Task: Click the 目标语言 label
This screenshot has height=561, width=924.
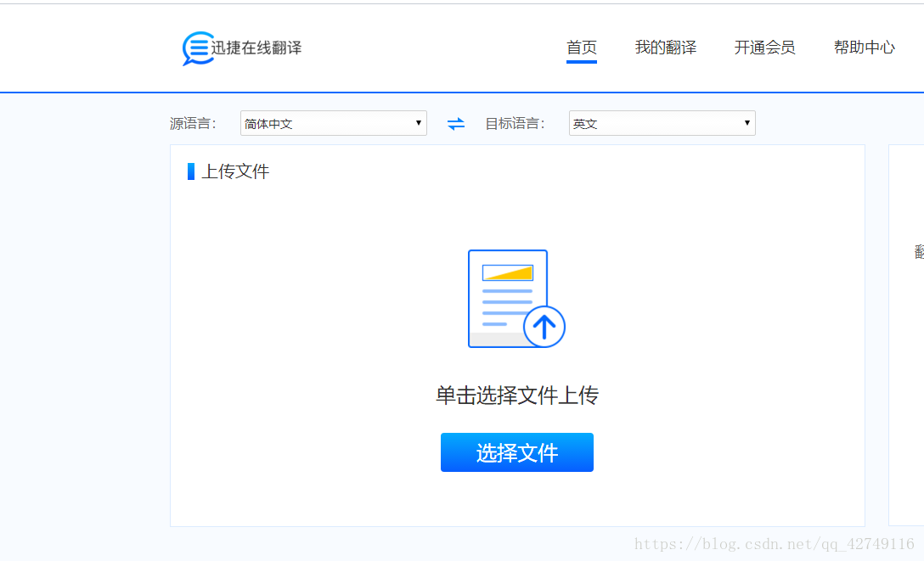Action: point(515,124)
